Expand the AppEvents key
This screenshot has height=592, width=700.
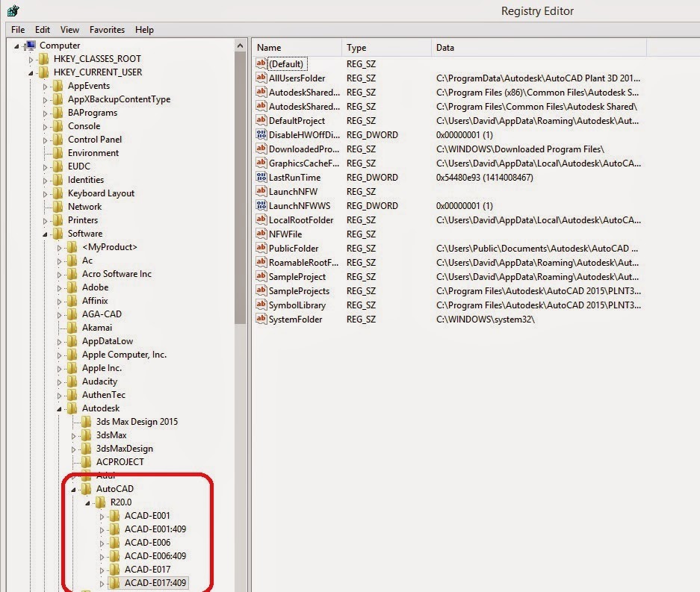click(x=45, y=87)
